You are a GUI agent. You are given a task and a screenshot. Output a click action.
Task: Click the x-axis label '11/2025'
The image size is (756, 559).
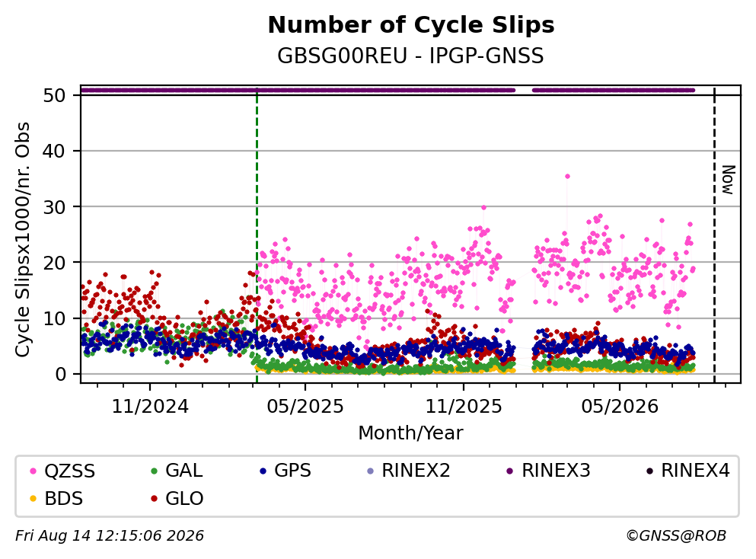click(x=464, y=407)
